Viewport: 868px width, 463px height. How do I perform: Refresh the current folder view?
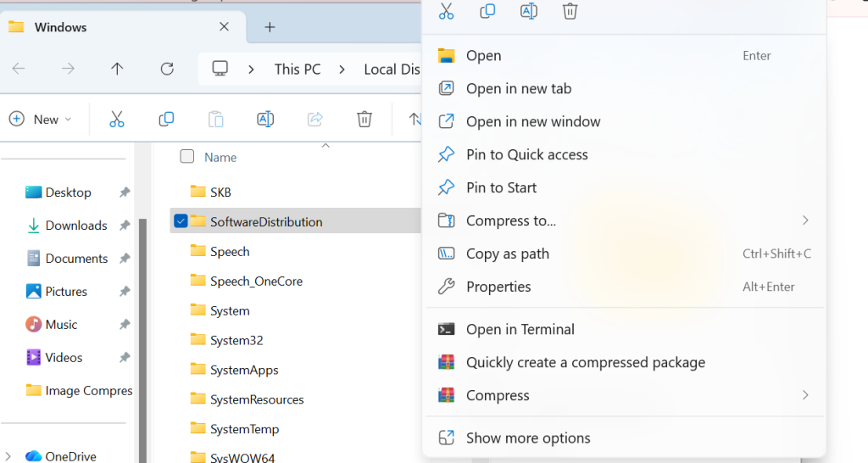pos(167,70)
